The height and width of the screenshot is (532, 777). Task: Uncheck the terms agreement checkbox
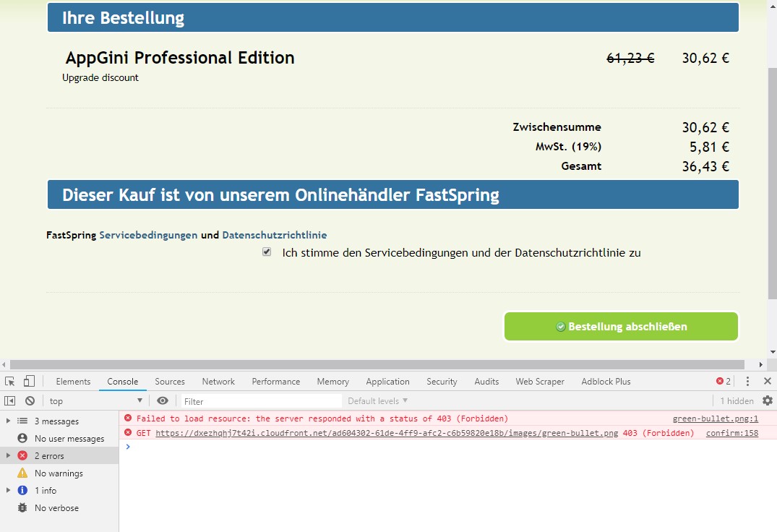[267, 252]
